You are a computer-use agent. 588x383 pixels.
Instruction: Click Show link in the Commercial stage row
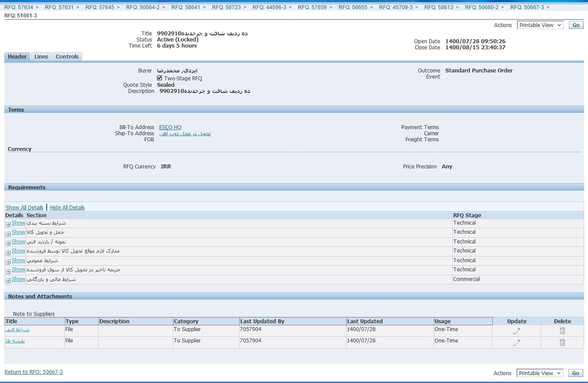click(18, 279)
